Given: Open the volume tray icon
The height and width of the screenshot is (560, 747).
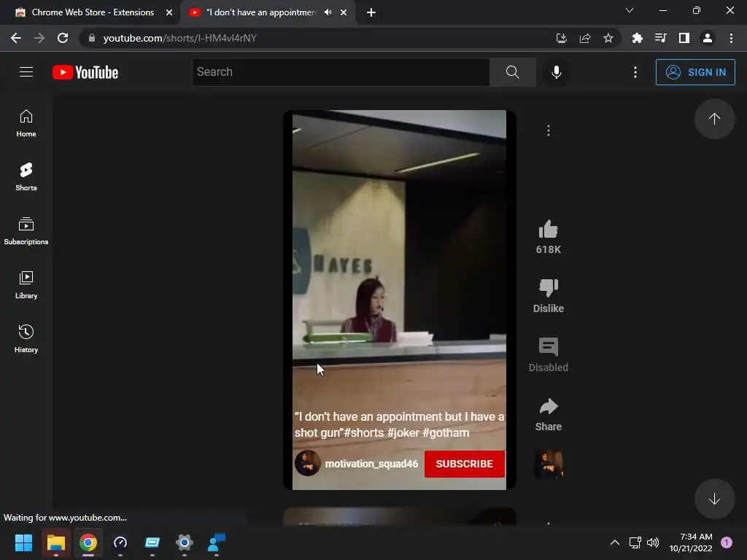Looking at the screenshot, I should (653, 542).
